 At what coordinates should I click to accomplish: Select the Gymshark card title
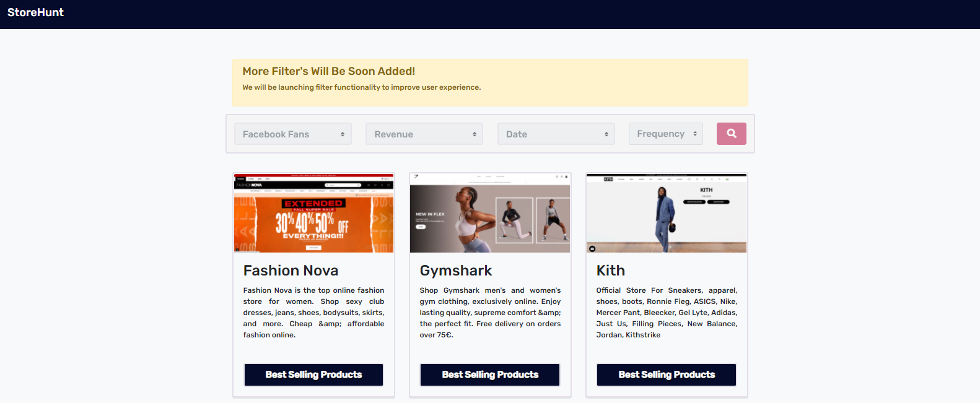pos(456,271)
